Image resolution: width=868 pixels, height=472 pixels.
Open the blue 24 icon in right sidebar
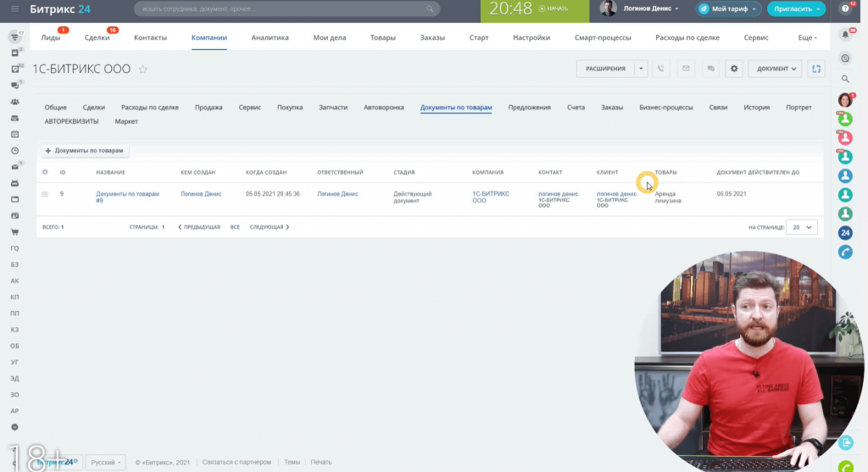845,233
